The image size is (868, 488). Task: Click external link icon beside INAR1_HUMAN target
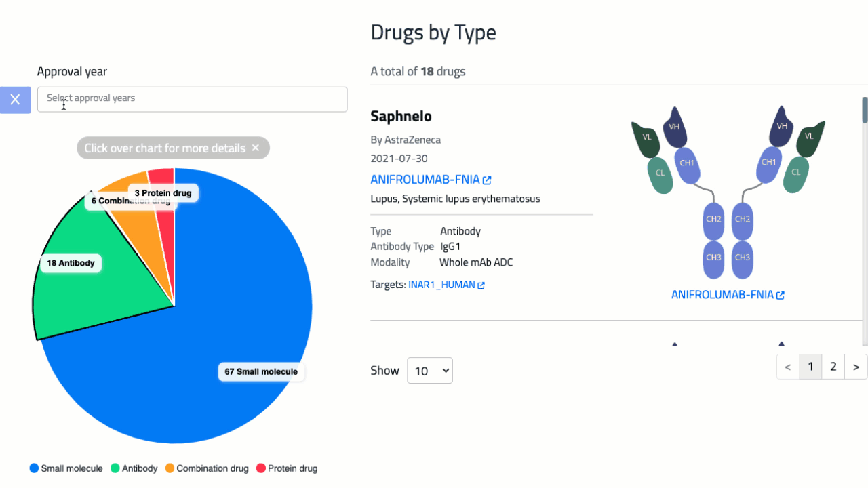coord(481,285)
